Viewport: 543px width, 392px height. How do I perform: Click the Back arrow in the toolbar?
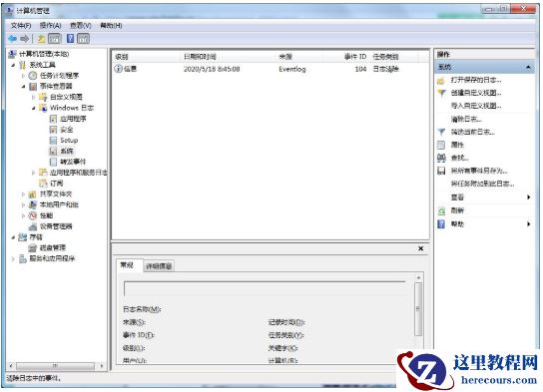[12, 39]
